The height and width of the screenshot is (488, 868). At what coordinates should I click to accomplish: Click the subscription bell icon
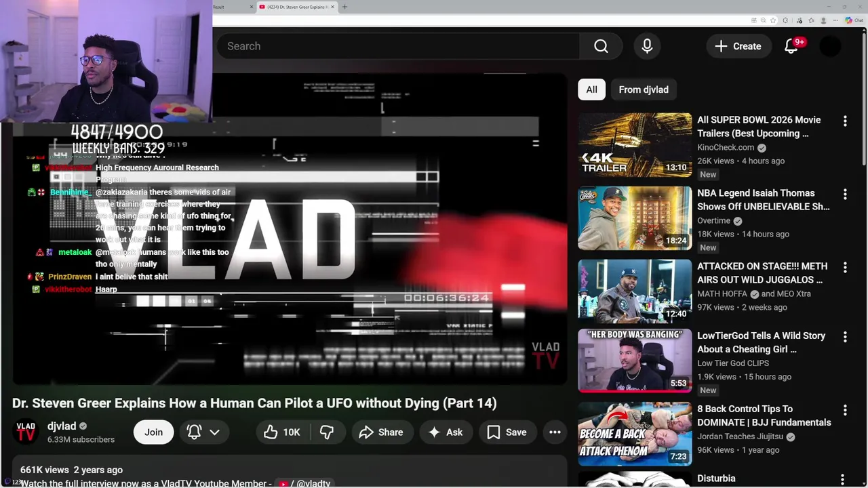click(x=194, y=432)
